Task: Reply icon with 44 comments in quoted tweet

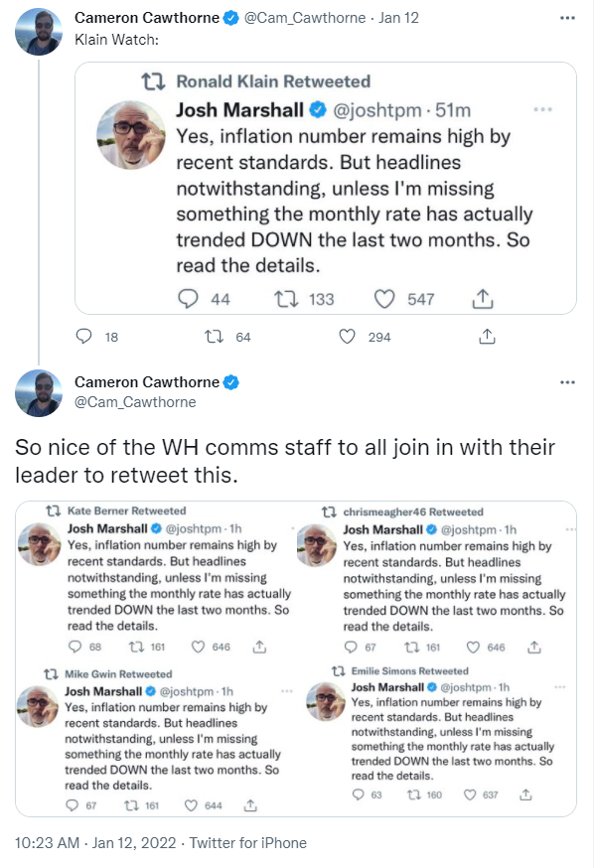Action: coord(188,299)
